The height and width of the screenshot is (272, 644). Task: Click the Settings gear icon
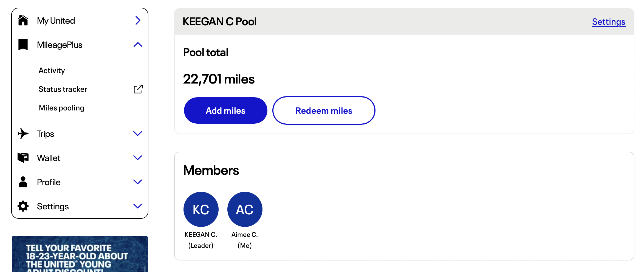(x=23, y=206)
